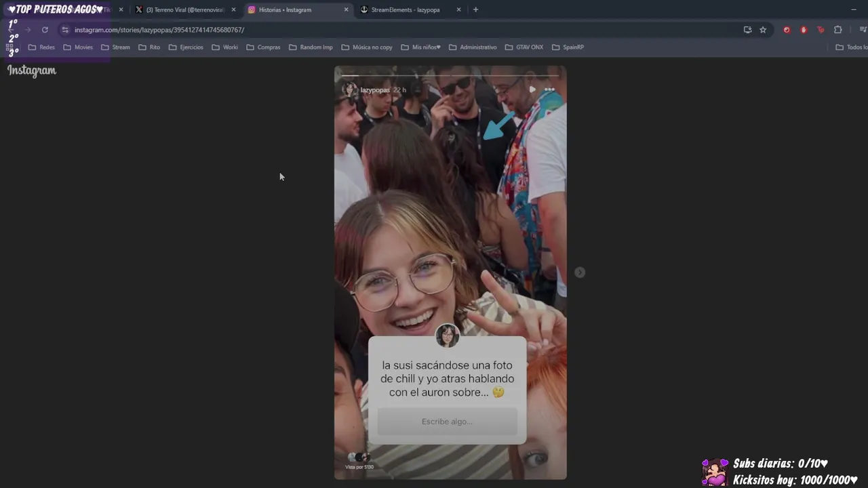Open the Ejercicios bookmark folder
Screen dimensions: 868x488
[x=186, y=47]
